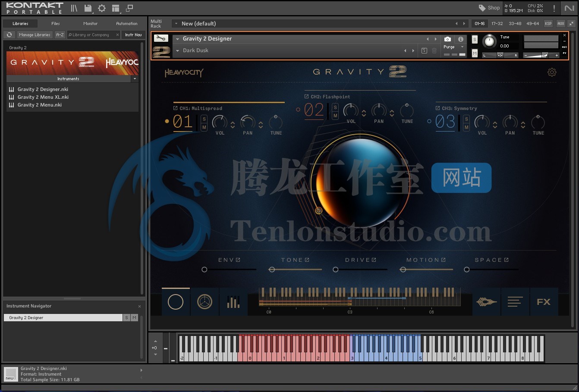Adjust the master Tune knob

pyautogui.click(x=489, y=41)
